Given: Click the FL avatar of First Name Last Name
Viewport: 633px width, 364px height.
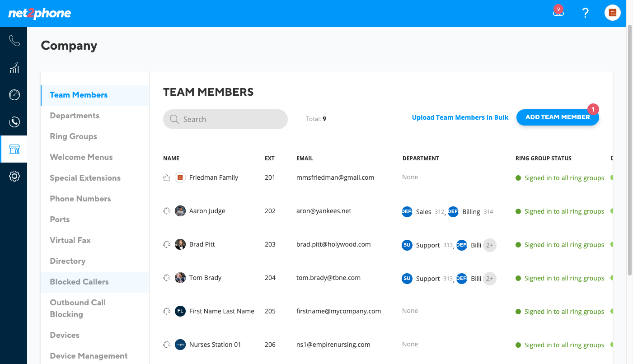Looking at the screenshot, I should (180, 311).
